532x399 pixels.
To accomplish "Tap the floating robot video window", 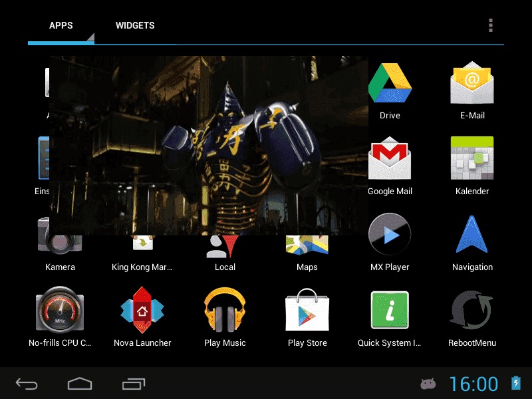I will point(209,146).
